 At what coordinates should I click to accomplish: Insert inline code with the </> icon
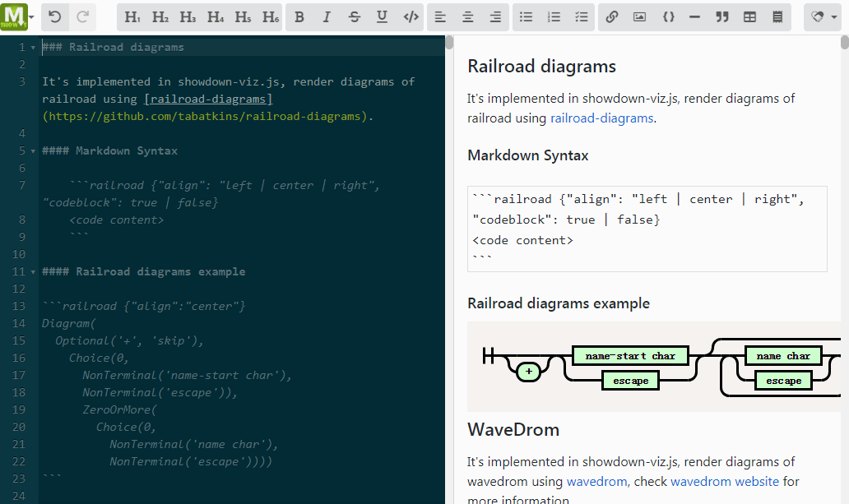click(411, 16)
